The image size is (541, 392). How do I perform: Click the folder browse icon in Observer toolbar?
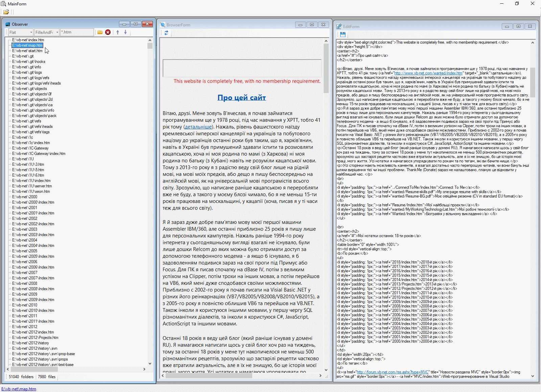pyautogui.click(x=100, y=32)
